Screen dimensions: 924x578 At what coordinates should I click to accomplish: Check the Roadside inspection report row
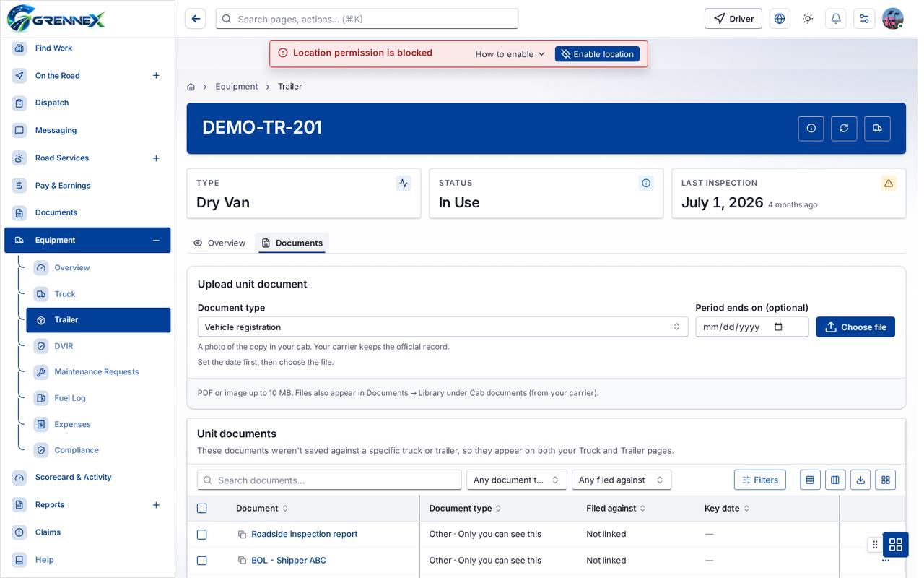point(202,535)
